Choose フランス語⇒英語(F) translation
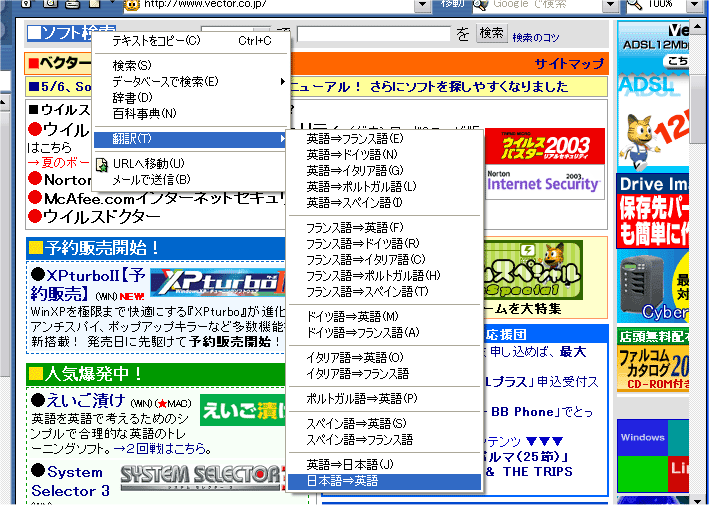709x505 pixels. point(384,227)
